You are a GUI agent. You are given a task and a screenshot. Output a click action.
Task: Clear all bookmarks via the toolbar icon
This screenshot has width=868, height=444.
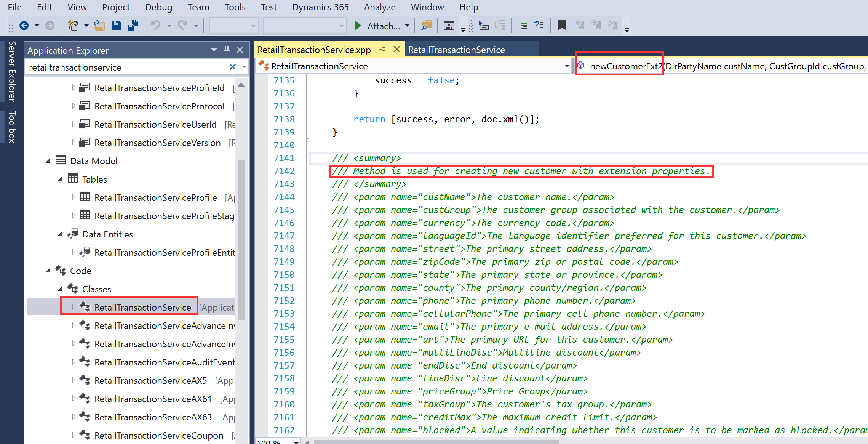pos(613,26)
